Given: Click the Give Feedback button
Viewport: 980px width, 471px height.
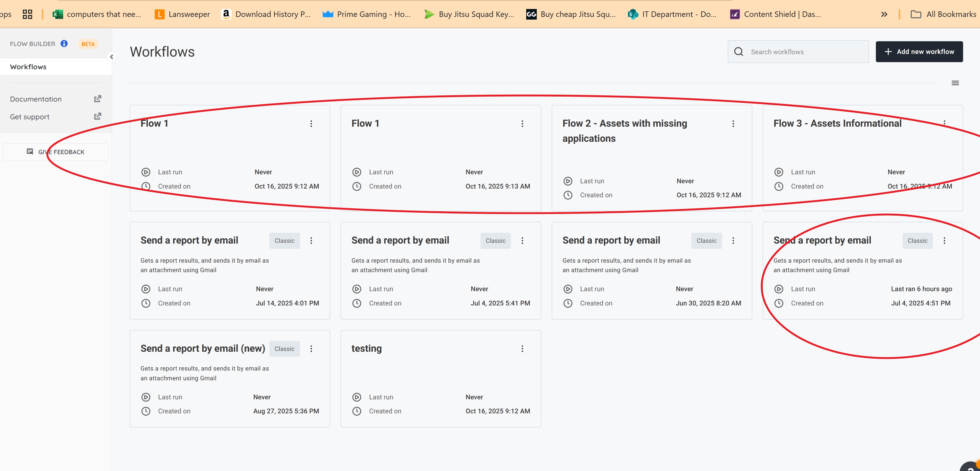Looking at the screenshot, I should (x=56, y=152).
